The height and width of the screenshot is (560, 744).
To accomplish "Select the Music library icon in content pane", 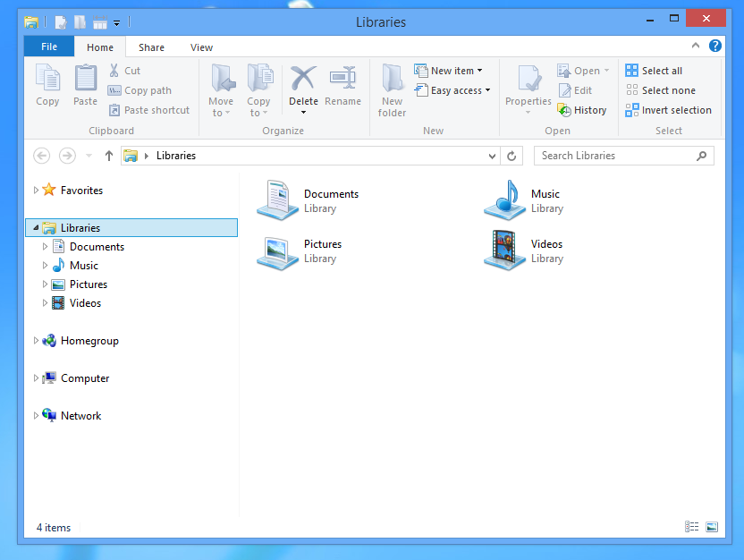I will pos(504,200).
